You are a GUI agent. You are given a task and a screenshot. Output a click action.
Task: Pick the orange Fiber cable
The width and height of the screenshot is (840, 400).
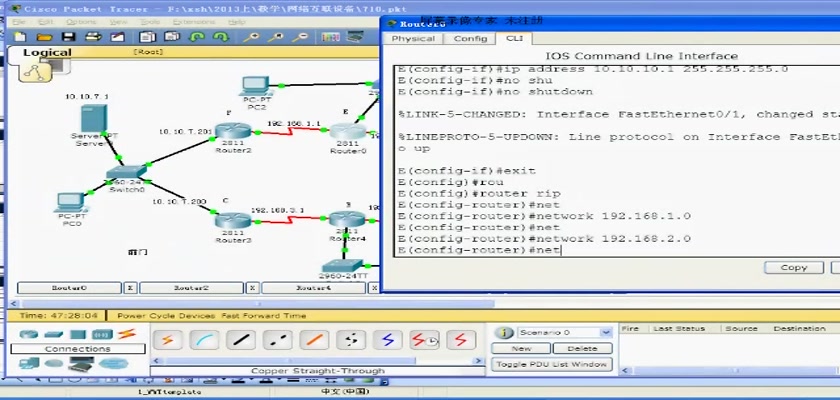click(x=314, y=339)
